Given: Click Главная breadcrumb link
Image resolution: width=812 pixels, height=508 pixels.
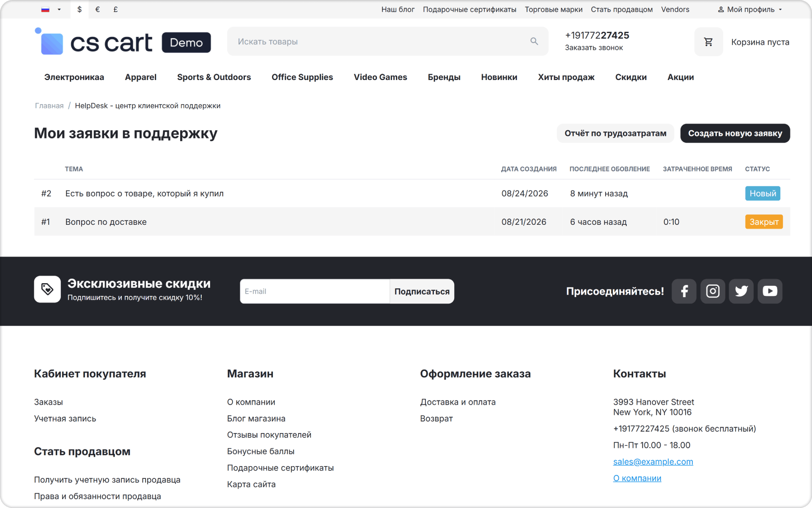Looking at the screenshot, I should click(x=49, y=106).
